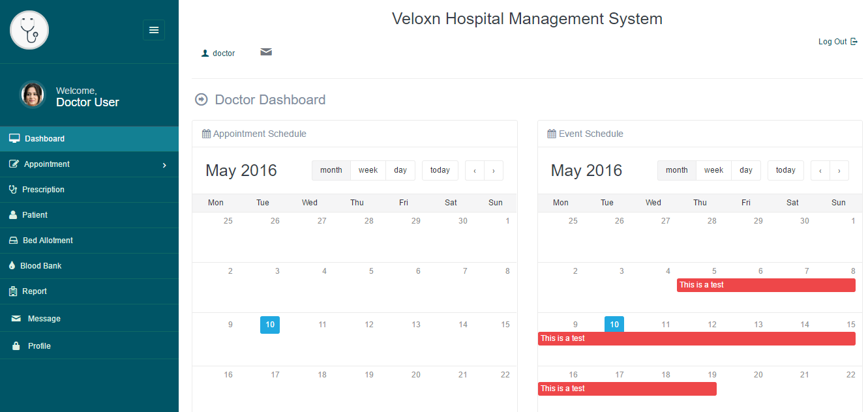
Task: Click the Prescription stethoscope icon
Action: [x=13, y=190]
